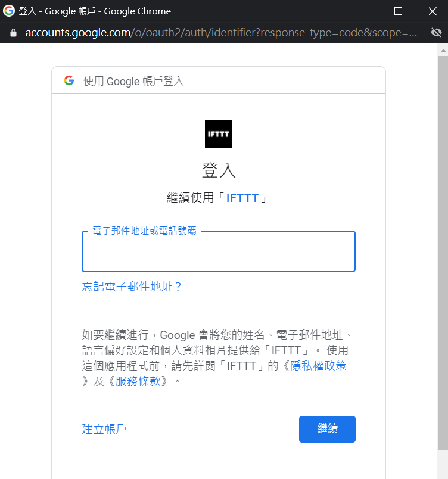
Task: Close the Chrome sign-in window
Action: [432, 11]
